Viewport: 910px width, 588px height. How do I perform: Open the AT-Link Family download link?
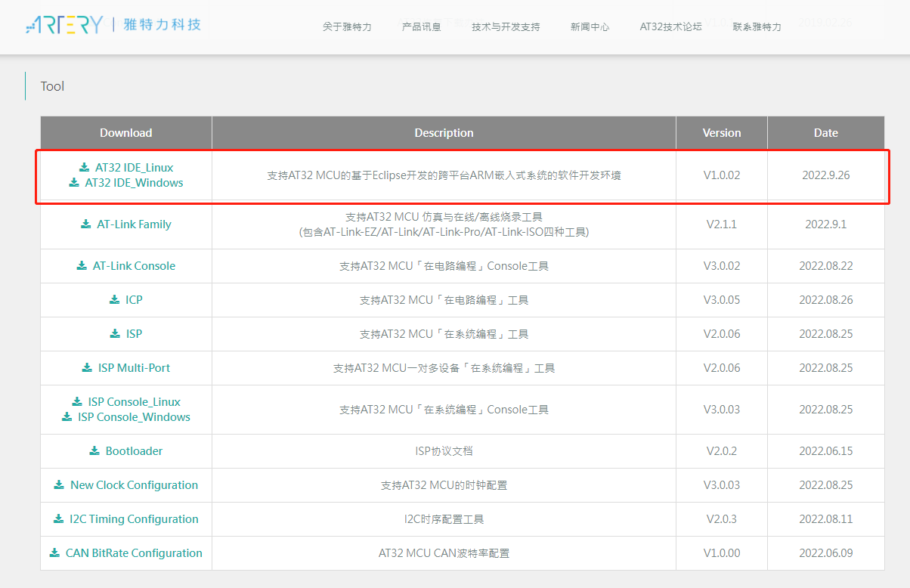(135, 224)
